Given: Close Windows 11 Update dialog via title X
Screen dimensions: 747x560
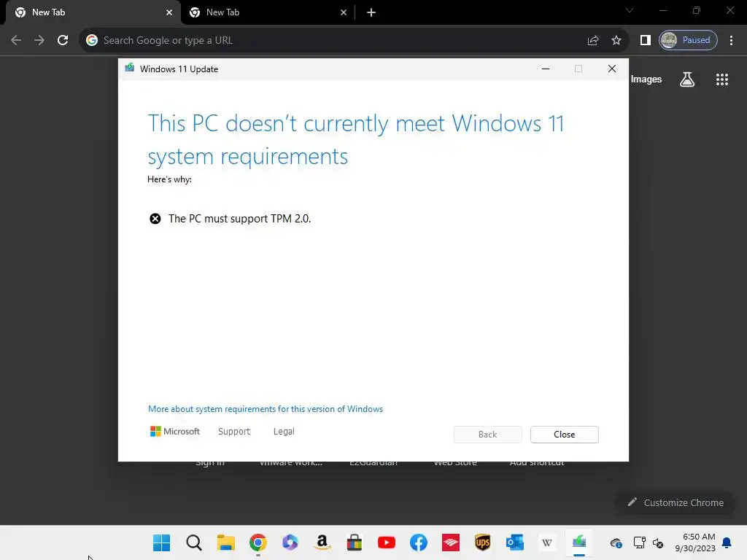Looking at the screenshot, I should tap(612, 69).
